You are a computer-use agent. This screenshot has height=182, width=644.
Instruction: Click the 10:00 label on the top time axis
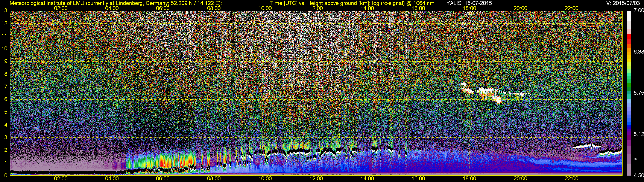(x=265, y=8)
